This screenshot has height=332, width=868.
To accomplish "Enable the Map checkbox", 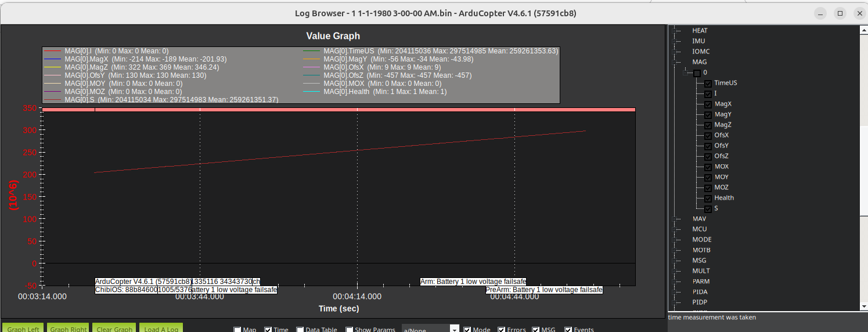I will coord(237,330).
